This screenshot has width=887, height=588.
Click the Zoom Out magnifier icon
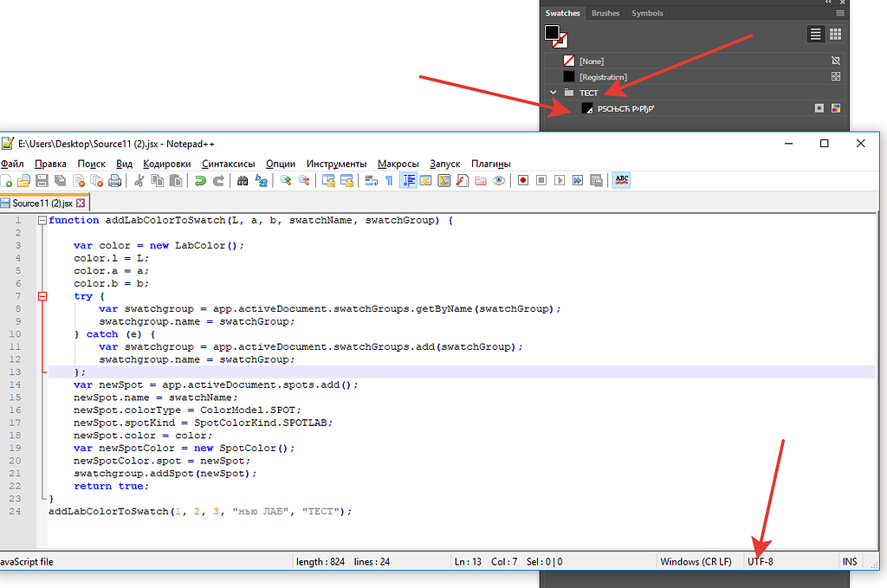[304, 180]
